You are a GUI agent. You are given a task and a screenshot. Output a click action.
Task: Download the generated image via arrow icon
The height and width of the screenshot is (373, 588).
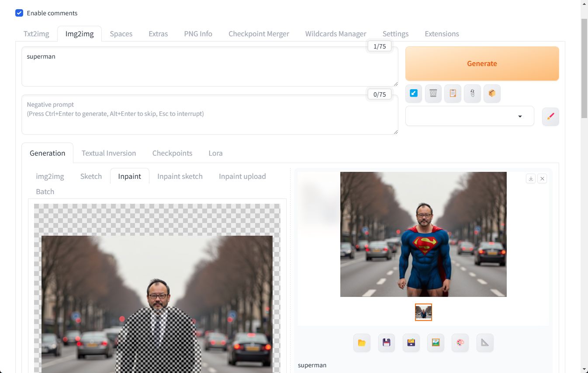tap(531, 178)
